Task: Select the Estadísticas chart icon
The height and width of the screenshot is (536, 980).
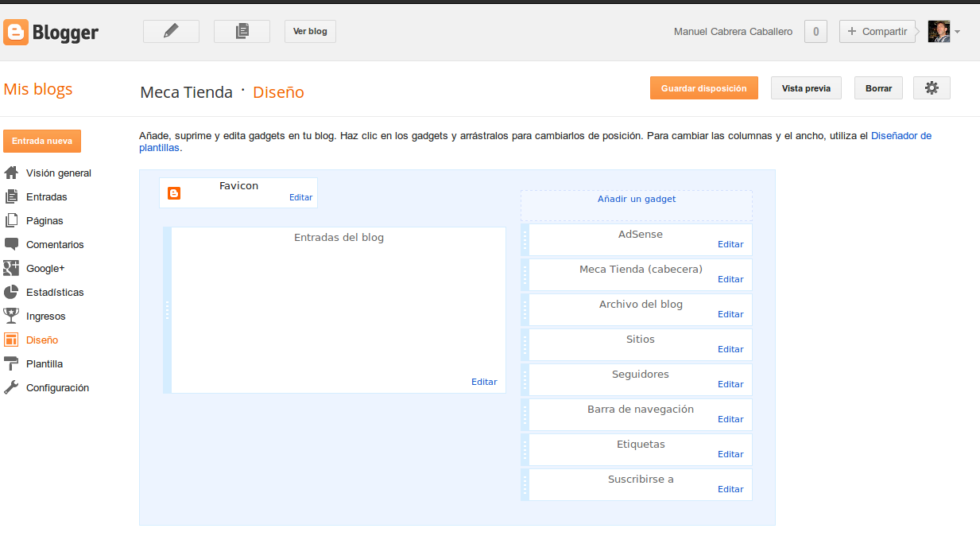Action: click(x=11, y=292)
